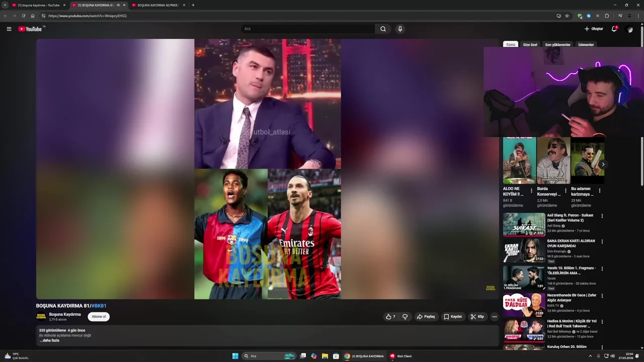Click the Oluştur create button
The height and width of the screenshot is (362, 644).
[594, 29]
